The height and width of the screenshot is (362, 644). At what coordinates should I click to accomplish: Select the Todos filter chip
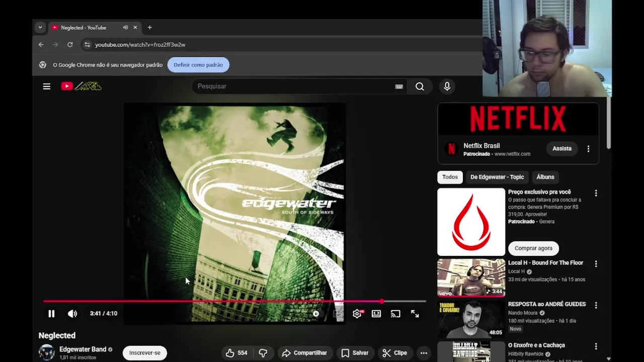click(x=450, y=177)
